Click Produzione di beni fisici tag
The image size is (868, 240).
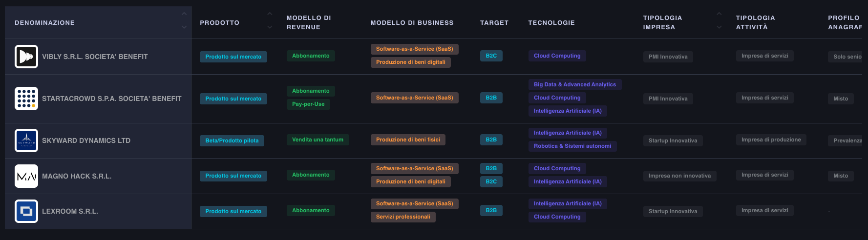click(408, 140)
